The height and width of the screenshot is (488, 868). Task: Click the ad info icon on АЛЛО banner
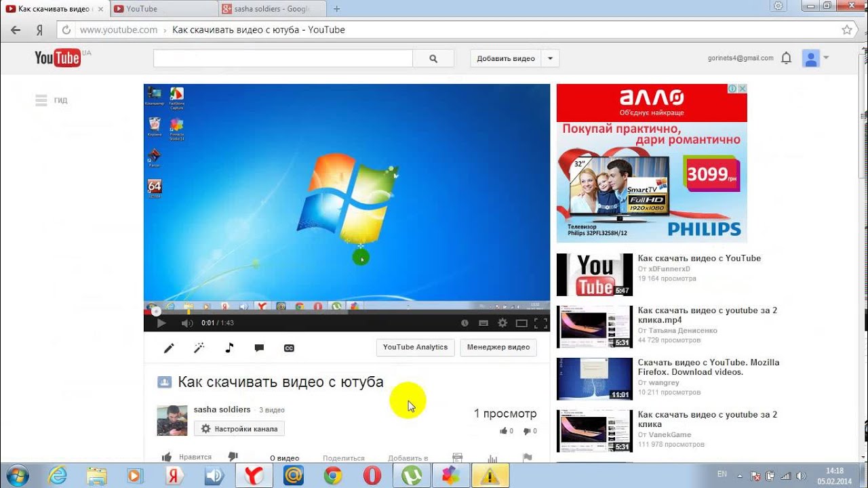(x=733, y=89)
